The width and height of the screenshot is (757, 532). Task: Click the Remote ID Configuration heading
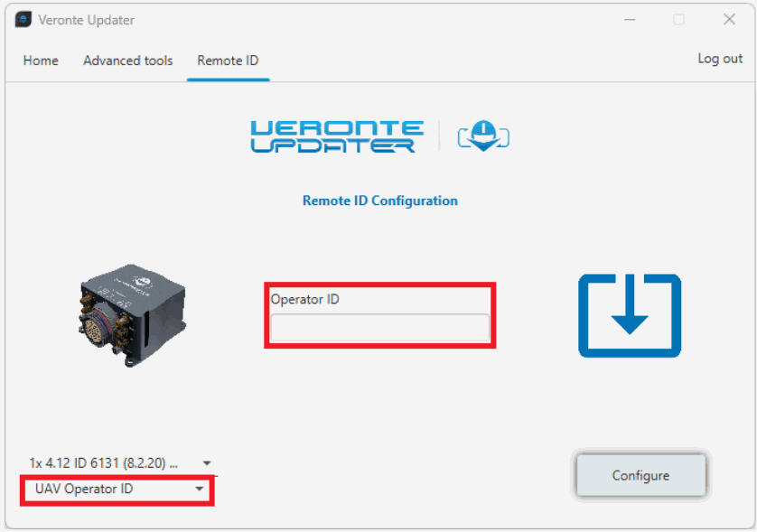tap(379, 201)
